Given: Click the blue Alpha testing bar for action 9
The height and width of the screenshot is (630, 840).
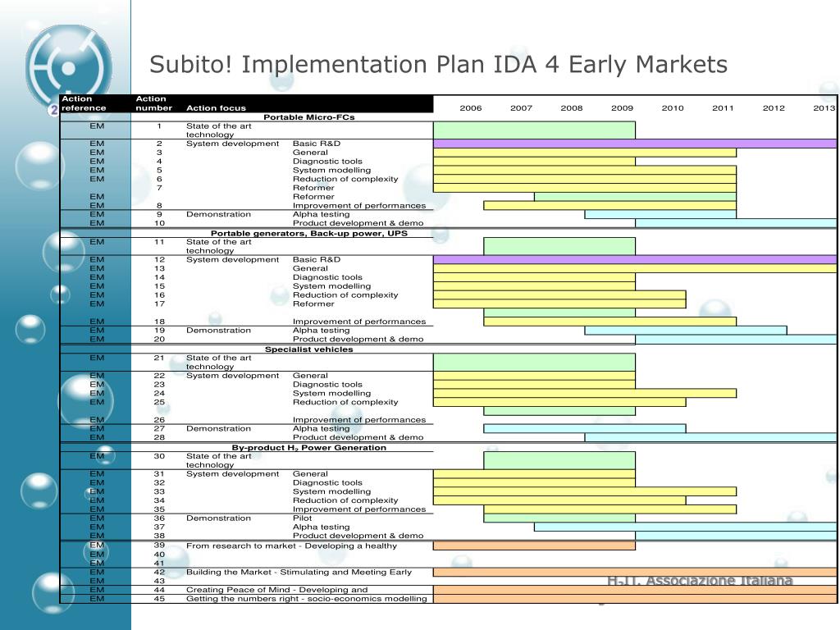Looking at the screenshot, I should (660, 214).
